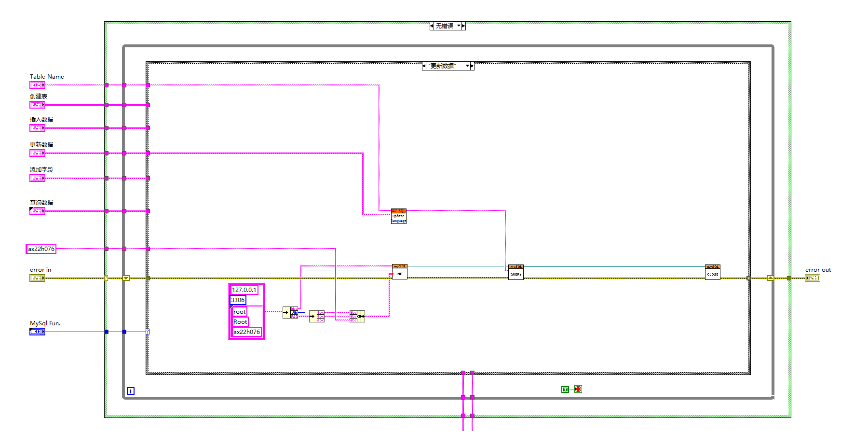Go to next case of "更新数据" structure
Image resolution: width=868 pixels, height=431 pixels.
(x=472, y=66)
